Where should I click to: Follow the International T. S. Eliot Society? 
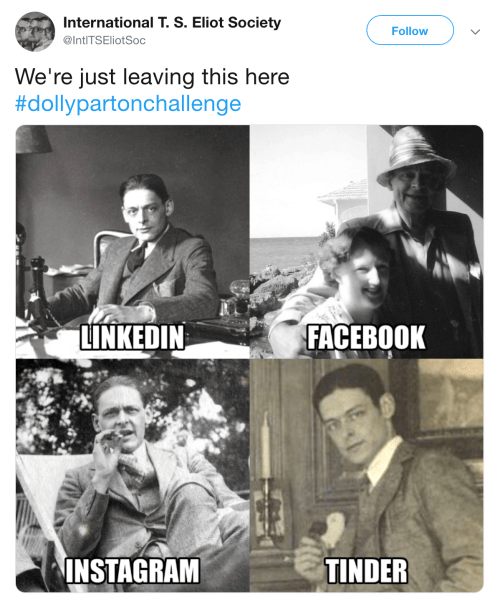410,31
